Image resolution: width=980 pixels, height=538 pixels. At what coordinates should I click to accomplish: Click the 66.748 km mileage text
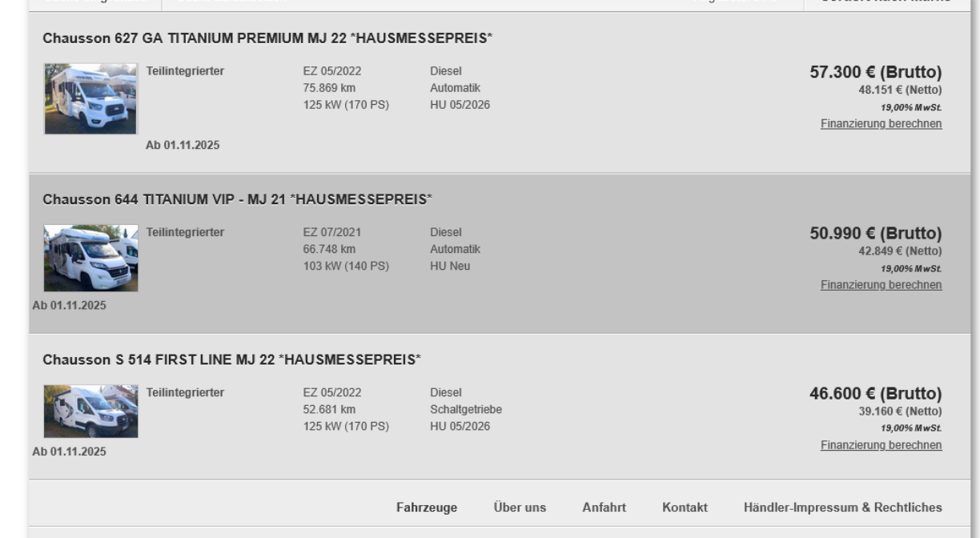(x=329, y=249)
